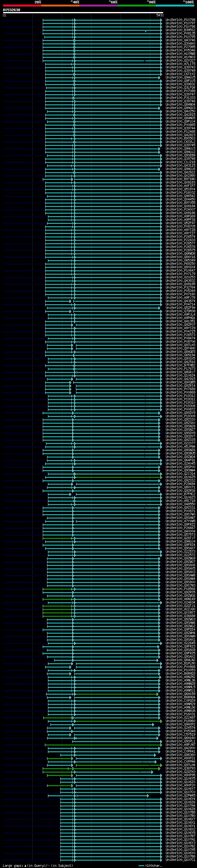Select label UniRef100_A9PJN7
197x868 pixels.
(180, 745)
